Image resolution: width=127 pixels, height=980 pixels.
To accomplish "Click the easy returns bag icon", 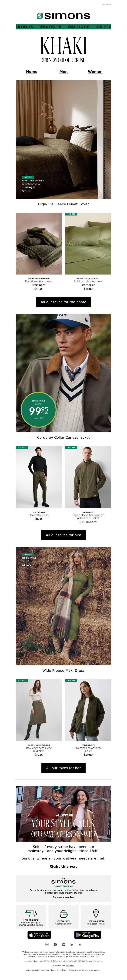I will click(64, 914).
